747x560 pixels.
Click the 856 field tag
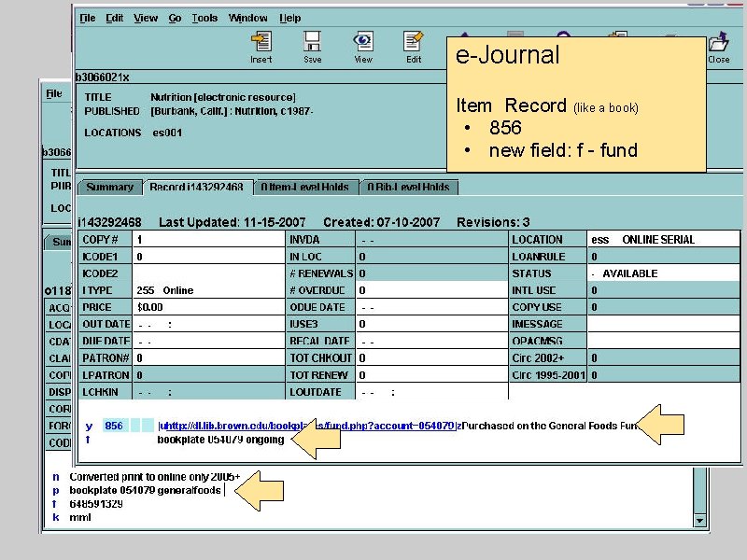[114, 426]
